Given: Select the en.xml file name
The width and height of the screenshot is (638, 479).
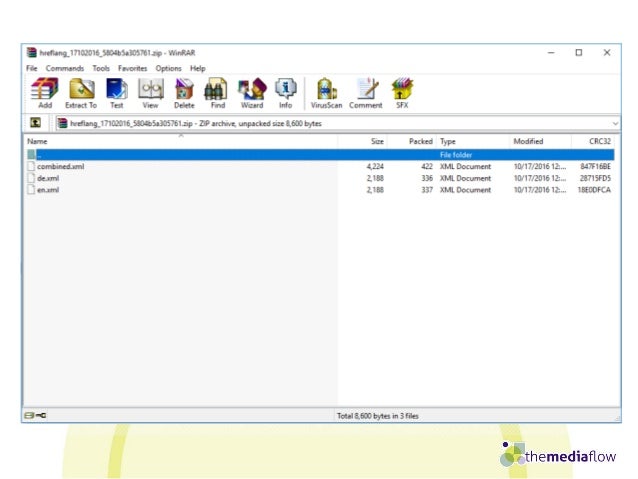Looking at the screenshot, I should coord(48,190).
